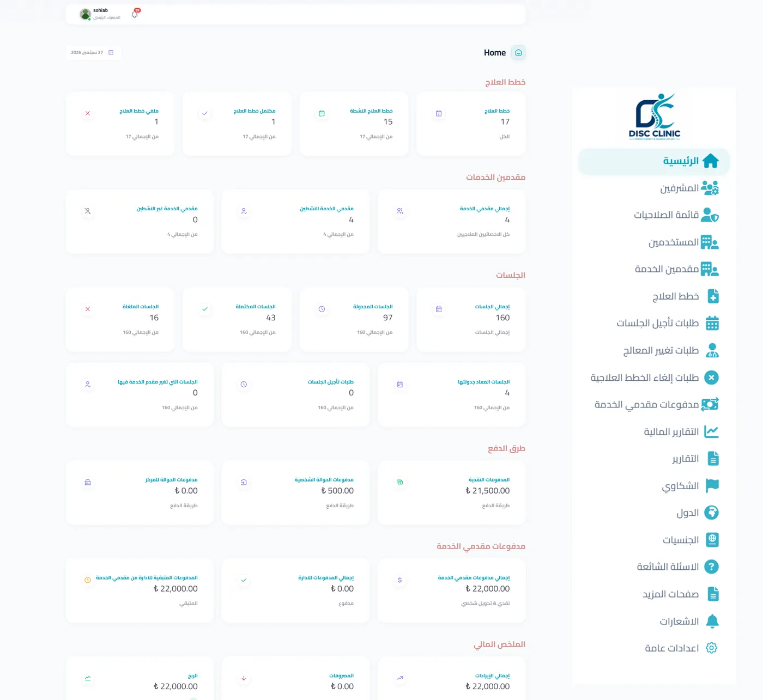The image size is (763, 700).
Task: Click the question mark icon of الاسئلة الشائعة
Action: click(711, 567)
